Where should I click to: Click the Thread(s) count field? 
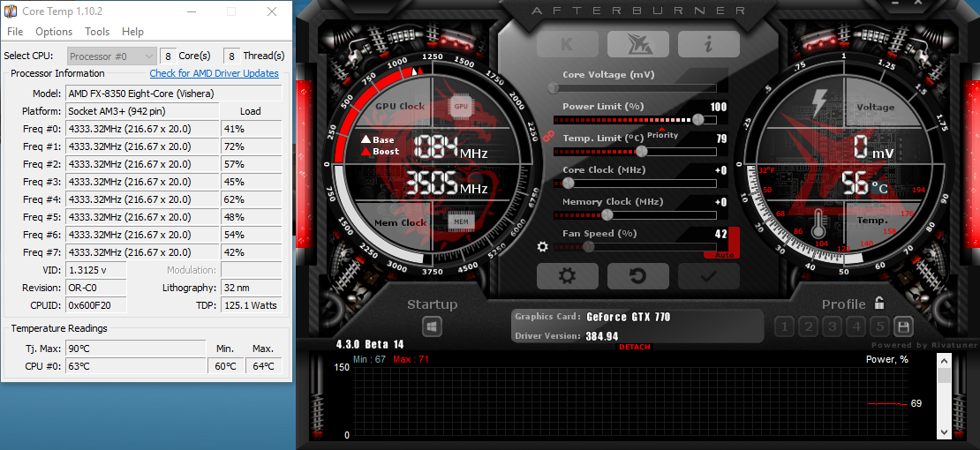coord(232,56)
